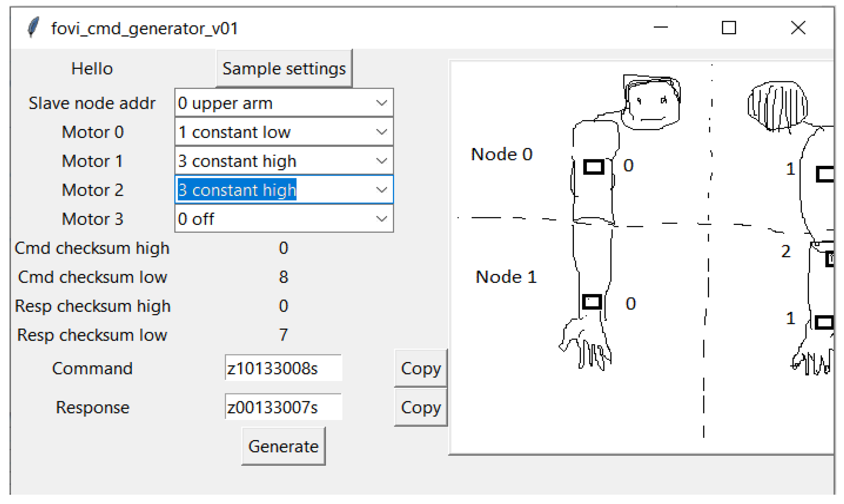Click the motor 1 rectangle on right figure's upper arm
The width and height of the screenshot is (844, 504).
click(x=825, y=174)
